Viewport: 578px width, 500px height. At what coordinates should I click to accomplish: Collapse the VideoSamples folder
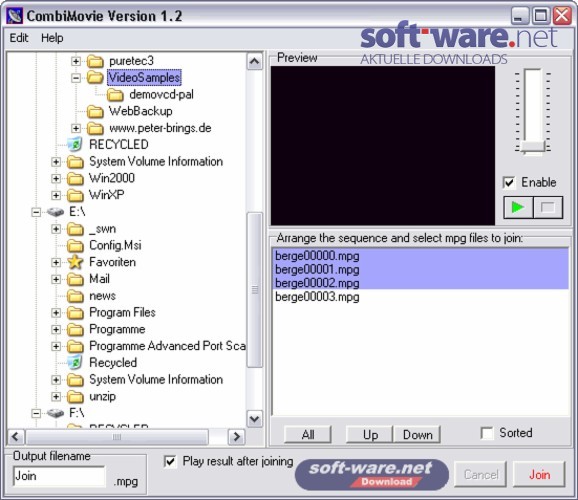76,78
